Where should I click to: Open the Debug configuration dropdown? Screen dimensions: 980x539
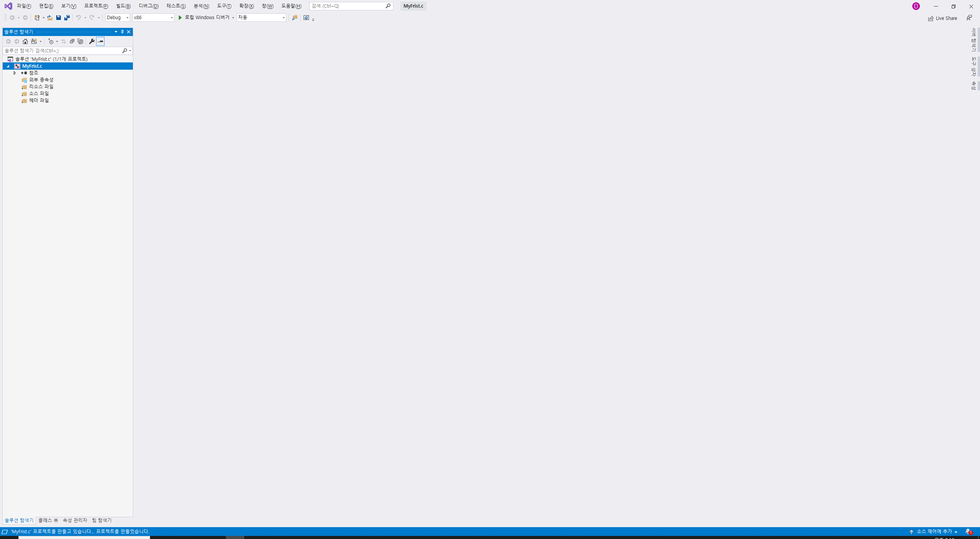point(118,18)
